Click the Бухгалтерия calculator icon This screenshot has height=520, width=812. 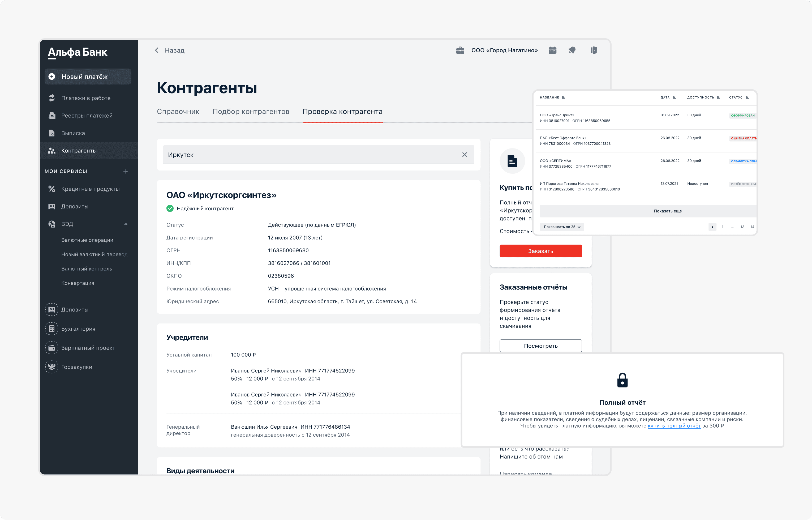pos(52,329)
